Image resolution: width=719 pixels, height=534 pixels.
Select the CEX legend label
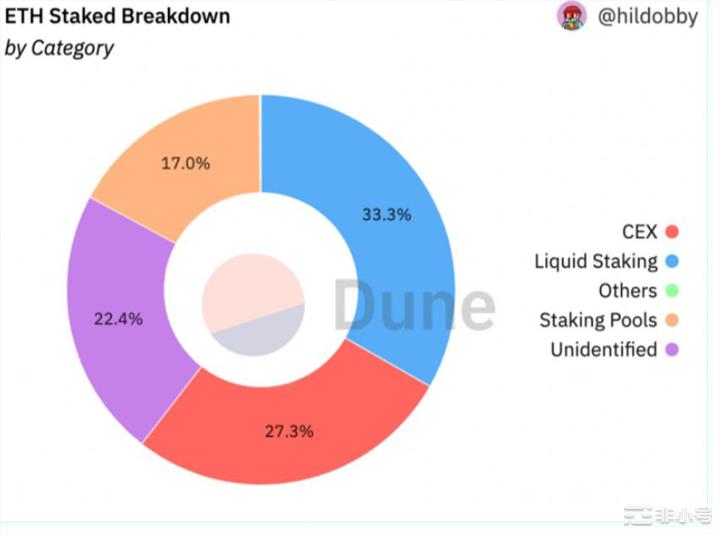tap(639, 232)
